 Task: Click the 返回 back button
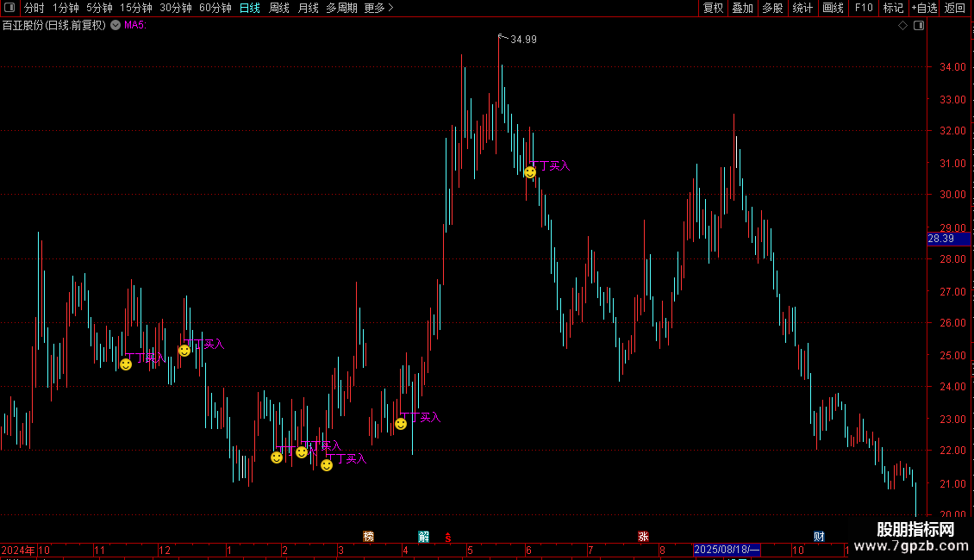[955, 8]
